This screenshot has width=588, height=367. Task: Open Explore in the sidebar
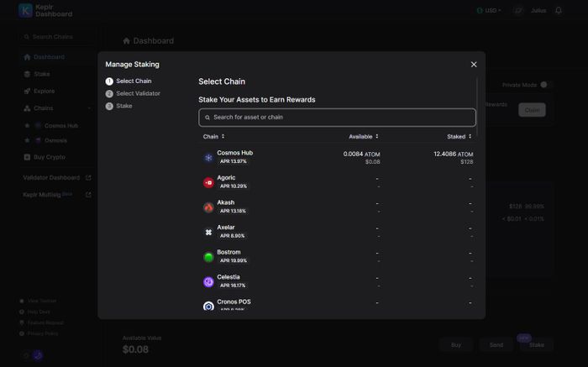point(39,91)
